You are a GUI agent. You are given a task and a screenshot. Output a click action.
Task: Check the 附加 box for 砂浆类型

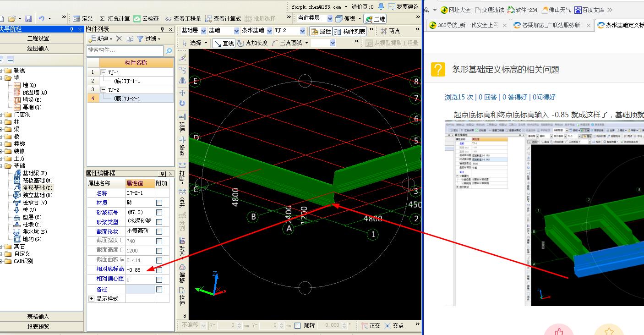click(x=159, y=222)
